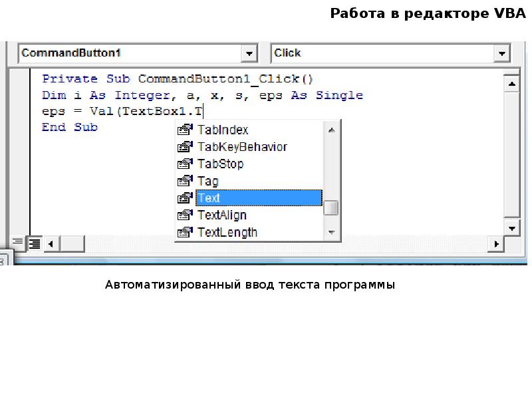Switch to Full Module View button
532x399 pixels.
[34, 244]
